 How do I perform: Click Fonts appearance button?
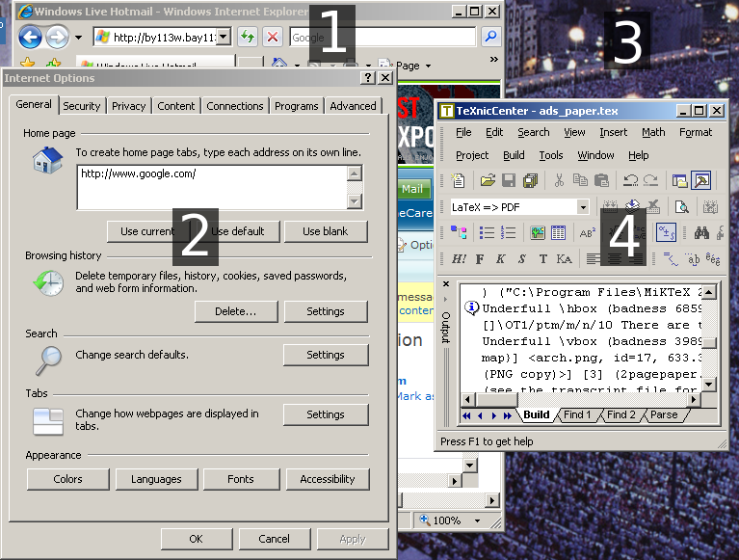(241, 479)
